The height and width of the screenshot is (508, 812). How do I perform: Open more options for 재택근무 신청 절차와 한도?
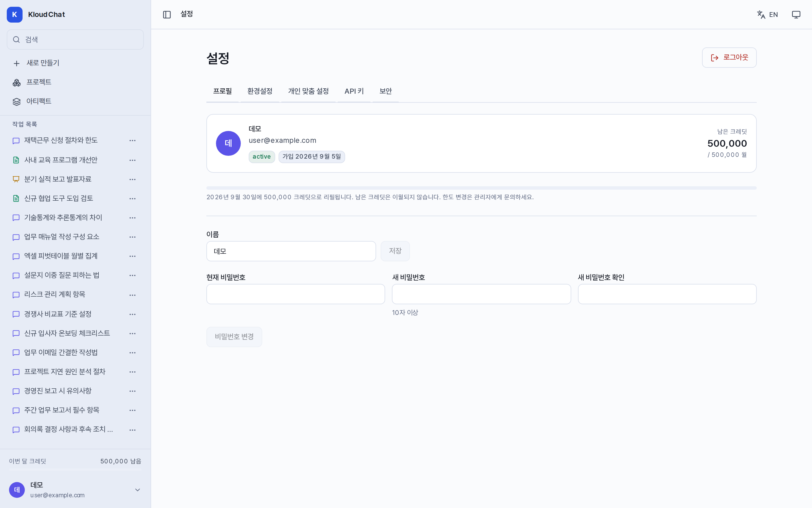tap(133, 141)
